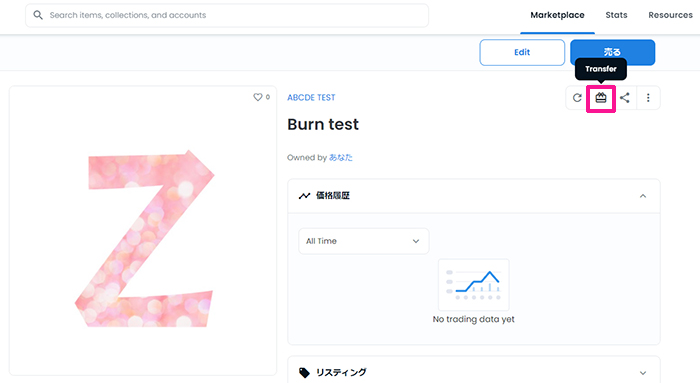Refresh metadata with the reload icon
This screenshot has height=383, width=700.
click(x=577, y=98)
